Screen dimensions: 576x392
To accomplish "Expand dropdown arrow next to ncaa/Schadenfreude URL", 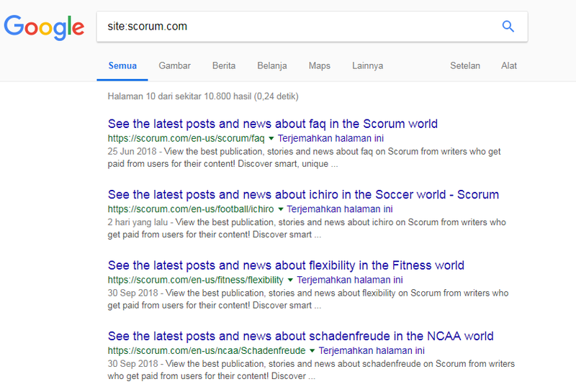I will point(312,351).
